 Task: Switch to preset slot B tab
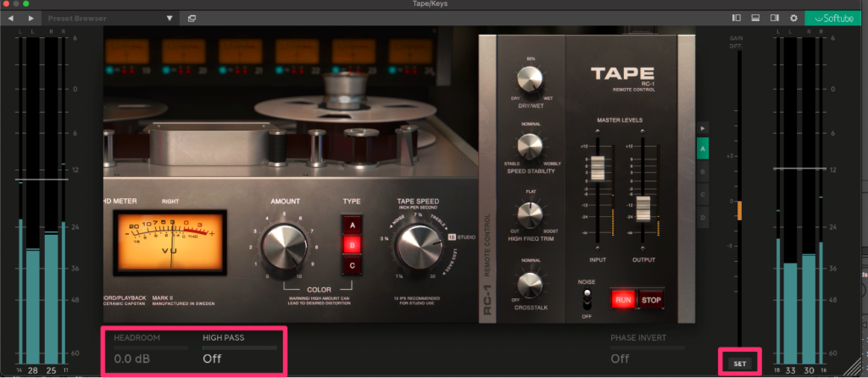[x=702, y=170]
